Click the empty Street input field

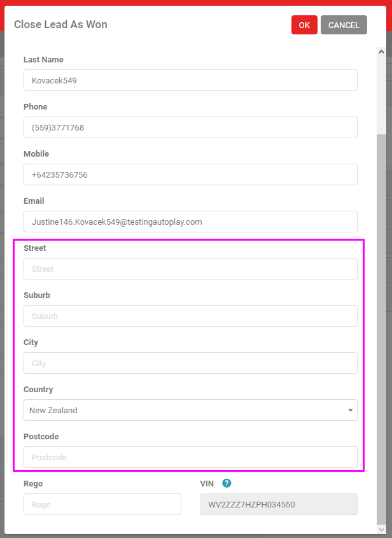[190, 269]
